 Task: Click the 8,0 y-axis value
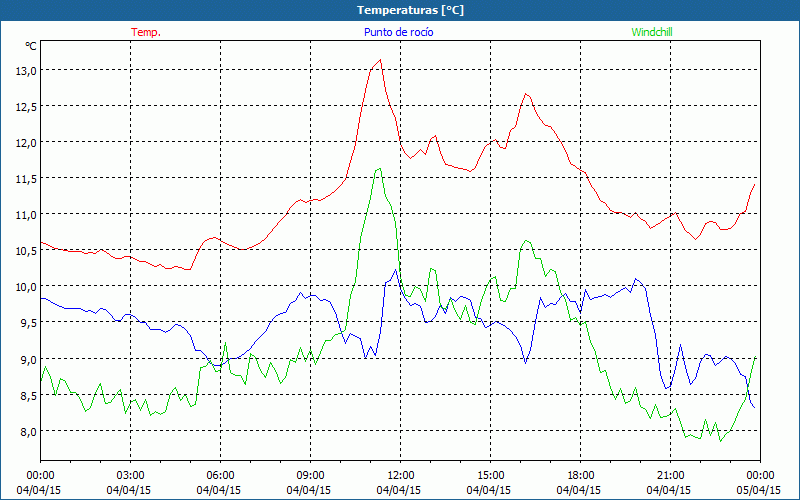click(29, 432)
